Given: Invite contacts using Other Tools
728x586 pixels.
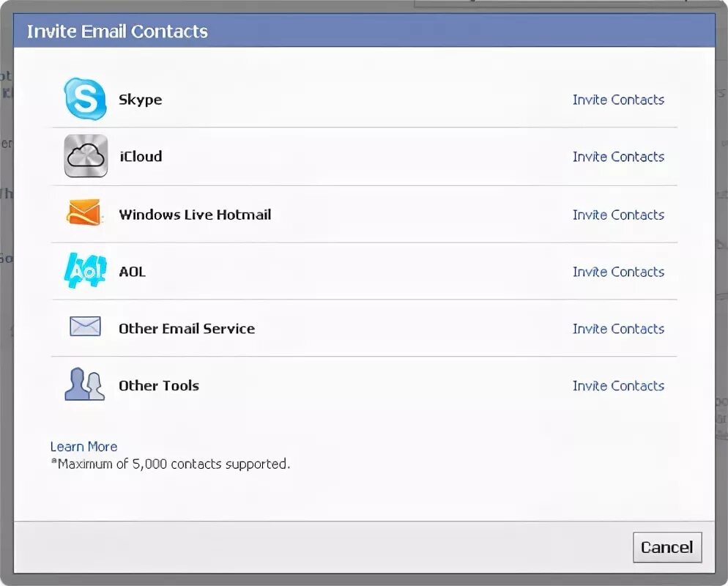Looking at the screenshot, I should pyautogui.click(x=618, y=386).
